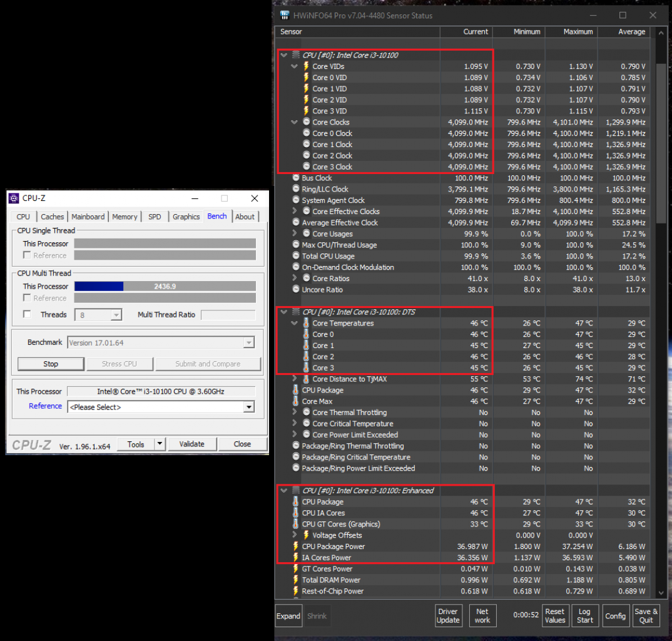
Task: Click the clock icon beside Ring/LLC Clock
Action: coord(296,188)
